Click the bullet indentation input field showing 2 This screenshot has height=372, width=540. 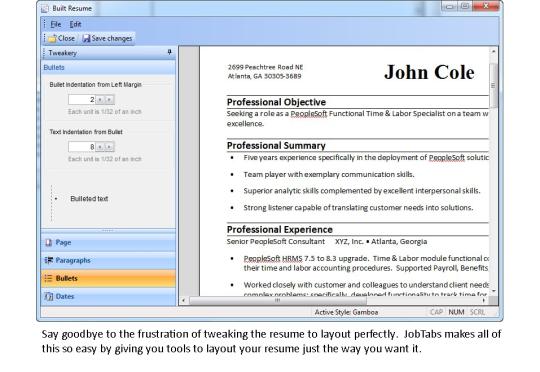[82, 100]
